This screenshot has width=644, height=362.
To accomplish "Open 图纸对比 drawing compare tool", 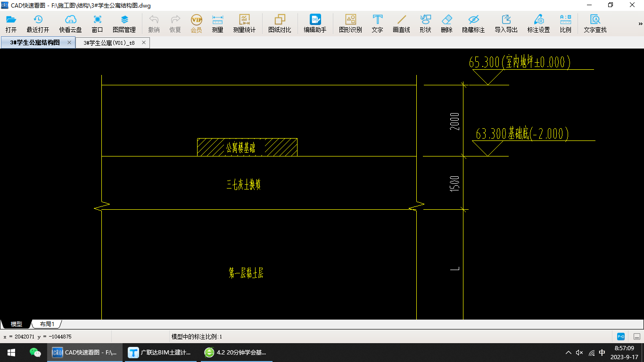I will coord(280,24).
